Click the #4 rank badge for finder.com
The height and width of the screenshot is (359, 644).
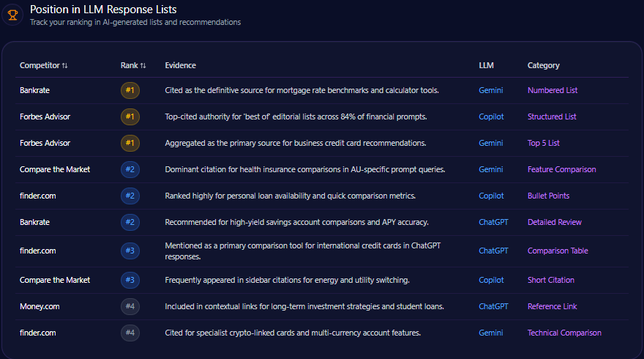tap(130, 333)
